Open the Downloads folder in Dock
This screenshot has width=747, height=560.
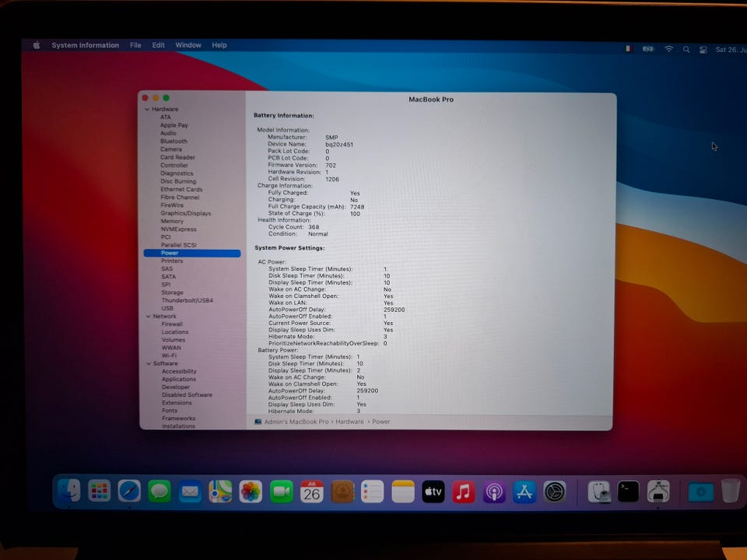click(701, 492)
